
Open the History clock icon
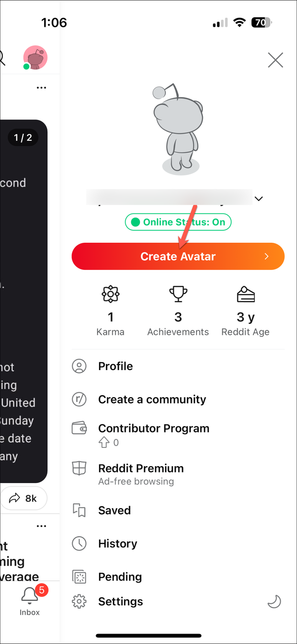click(79, 543)
